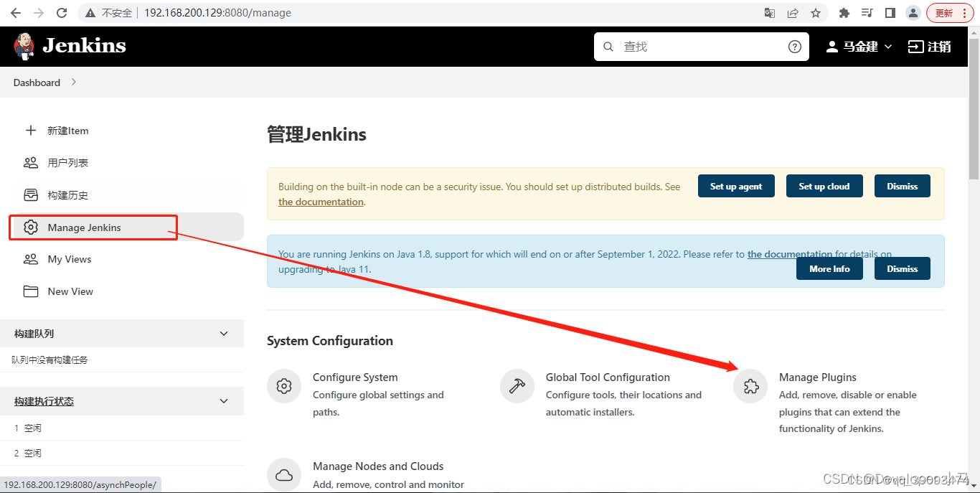Viewport: 980px width, 493px height.
Task: Click the Manage Plugins puzzle piece icon
Action: [x=750, y=386]
